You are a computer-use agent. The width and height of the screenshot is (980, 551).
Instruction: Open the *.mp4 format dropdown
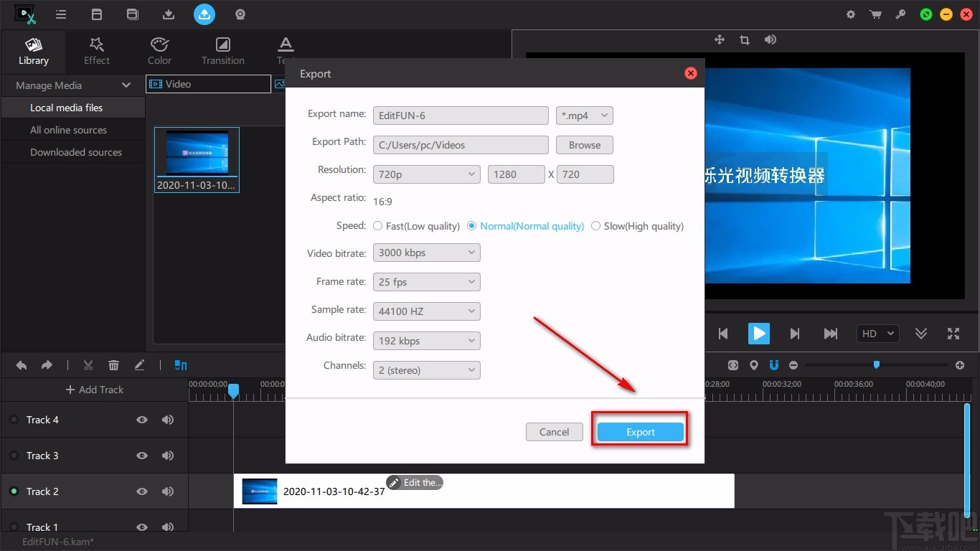(584, 116)
